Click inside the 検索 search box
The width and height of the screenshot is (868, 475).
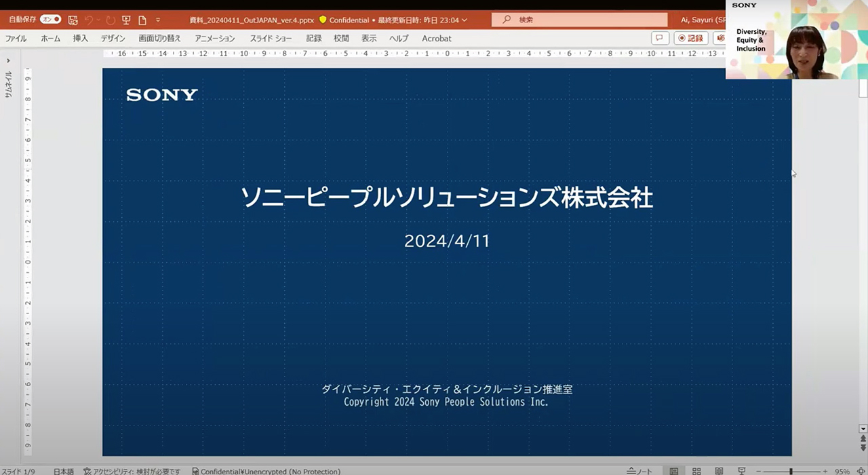pyautogui.click(x=579, y=20)
